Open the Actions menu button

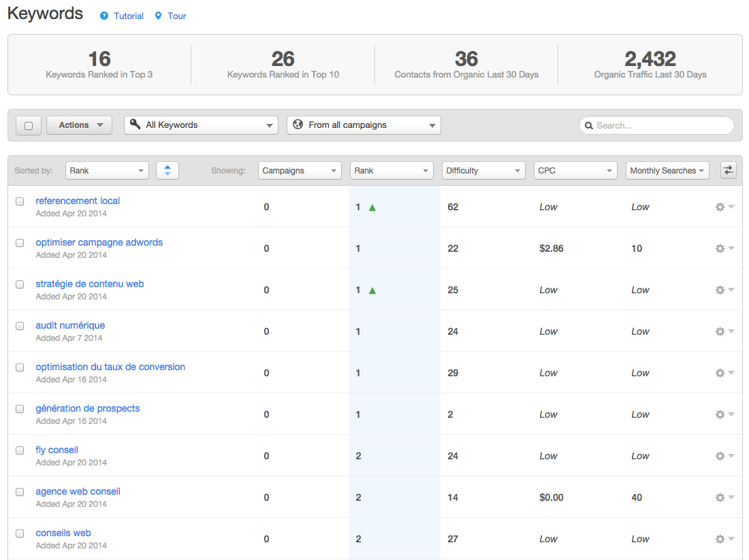click(x=80, y=125)
